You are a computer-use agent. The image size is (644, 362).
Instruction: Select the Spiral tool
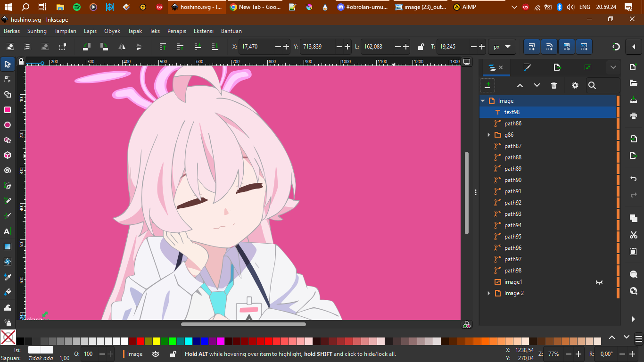[x=8, y=171]
